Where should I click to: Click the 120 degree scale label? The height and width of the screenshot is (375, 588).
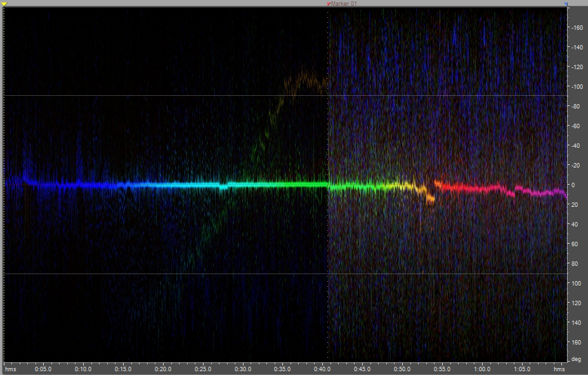click(x=576, y=303)
